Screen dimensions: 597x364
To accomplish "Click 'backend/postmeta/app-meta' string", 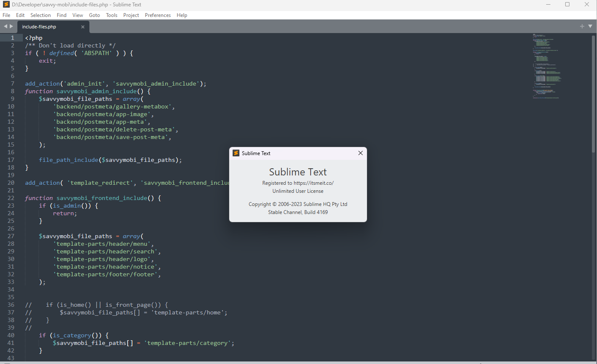I will pyautogui.click(x=100, y=122).
